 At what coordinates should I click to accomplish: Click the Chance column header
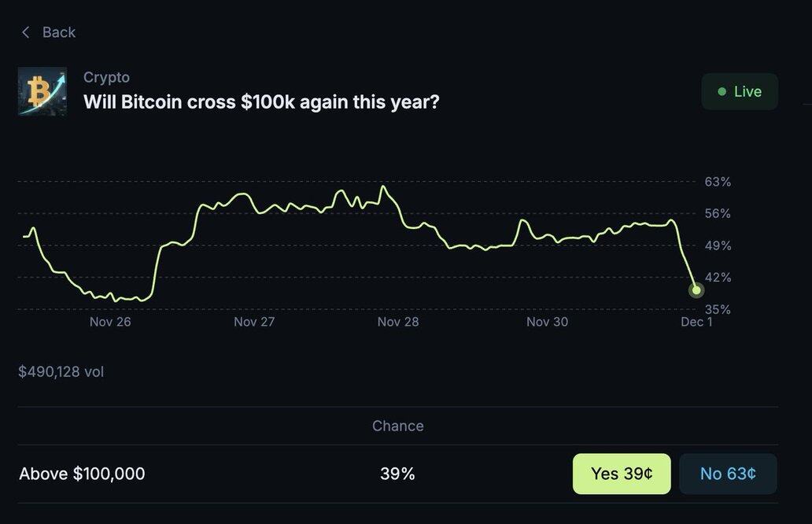click(397, 426)
